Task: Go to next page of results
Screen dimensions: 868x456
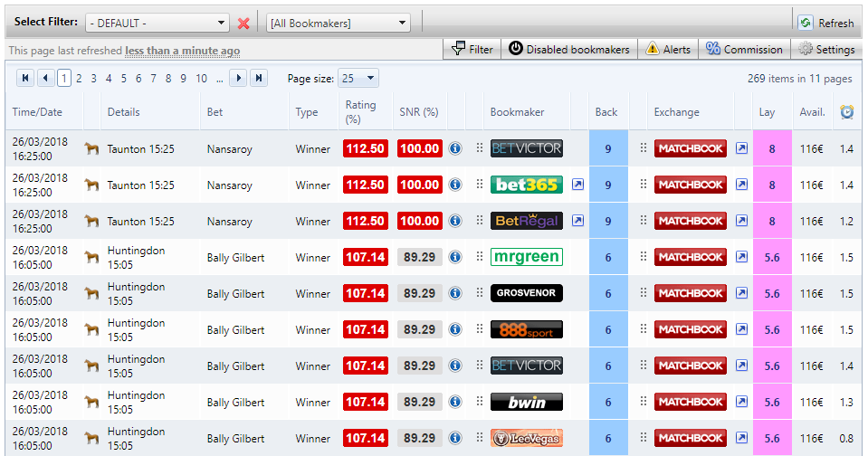Action: [x=238, y=78]
